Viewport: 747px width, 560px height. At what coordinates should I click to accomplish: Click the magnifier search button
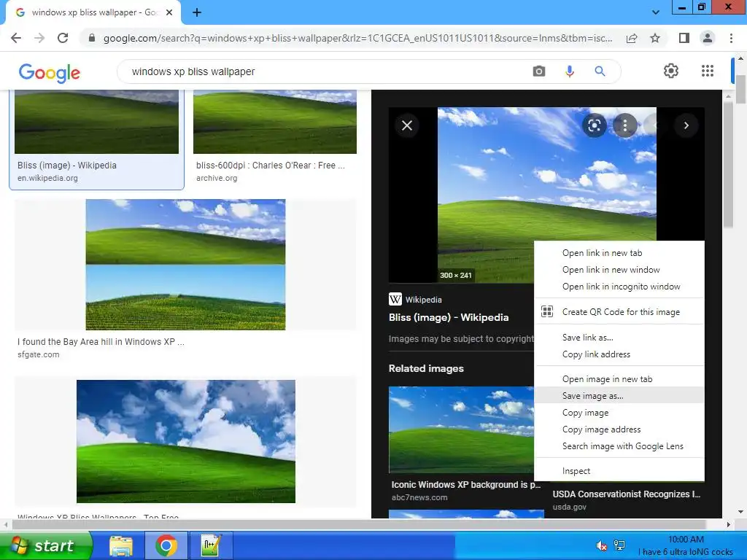coord(600,71)
